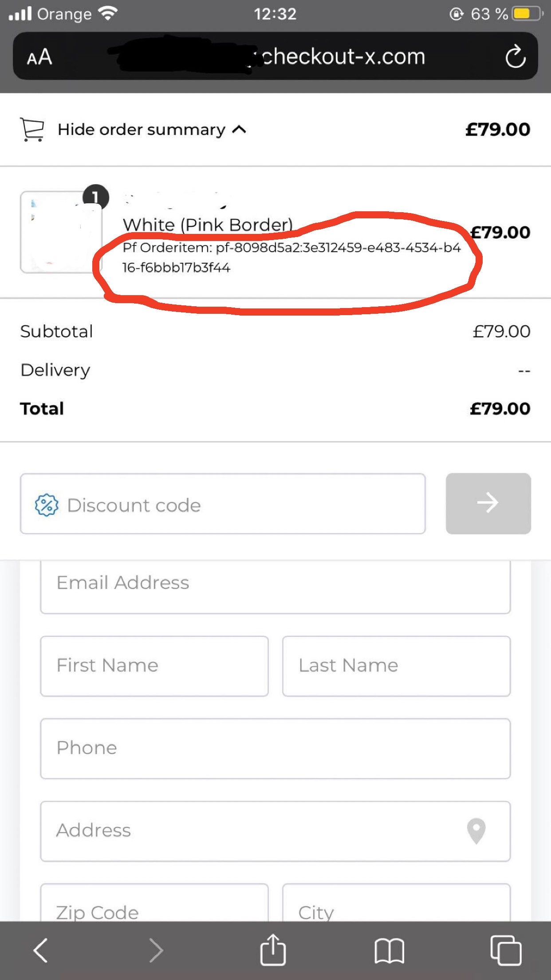Tap the Safari forward arrow

156,951
